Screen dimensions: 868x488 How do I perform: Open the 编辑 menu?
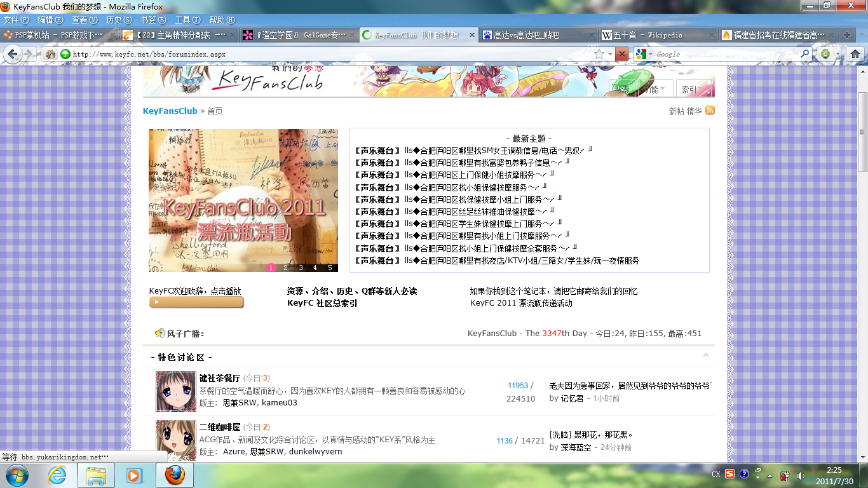coord(50,20)
